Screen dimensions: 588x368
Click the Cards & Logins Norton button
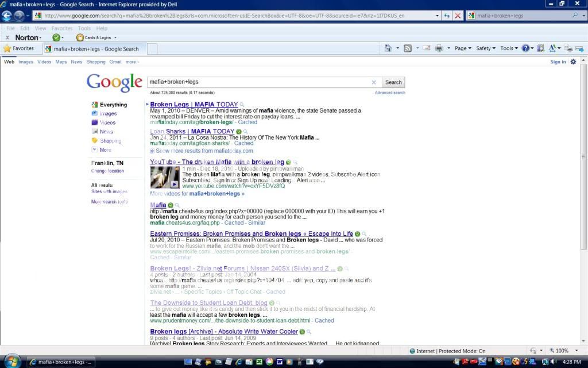96,37
